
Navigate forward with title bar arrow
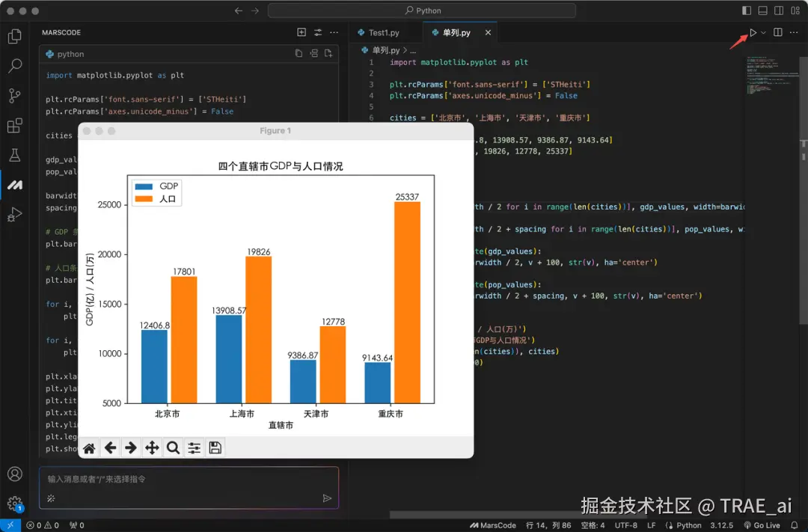pyautogui.click(x=255, y=10)
